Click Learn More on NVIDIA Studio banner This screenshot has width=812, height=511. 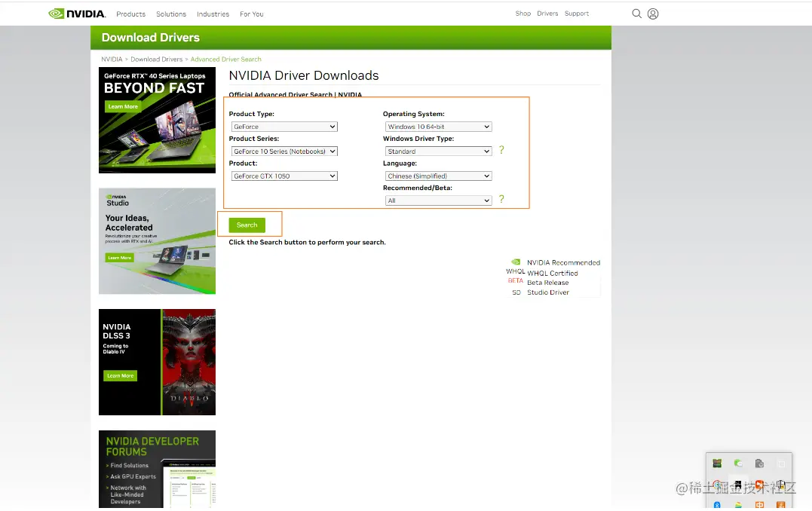120,257
